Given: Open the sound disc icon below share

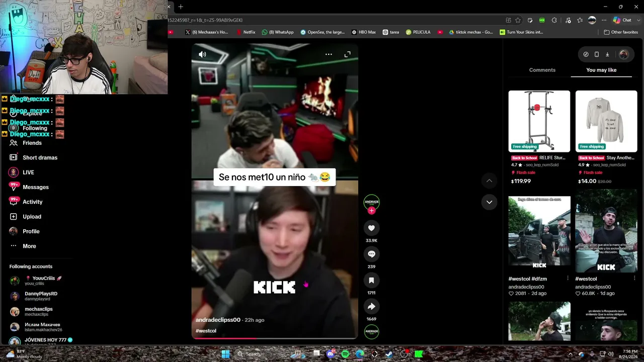Looking at the screenshot, I should pos(371,331).
